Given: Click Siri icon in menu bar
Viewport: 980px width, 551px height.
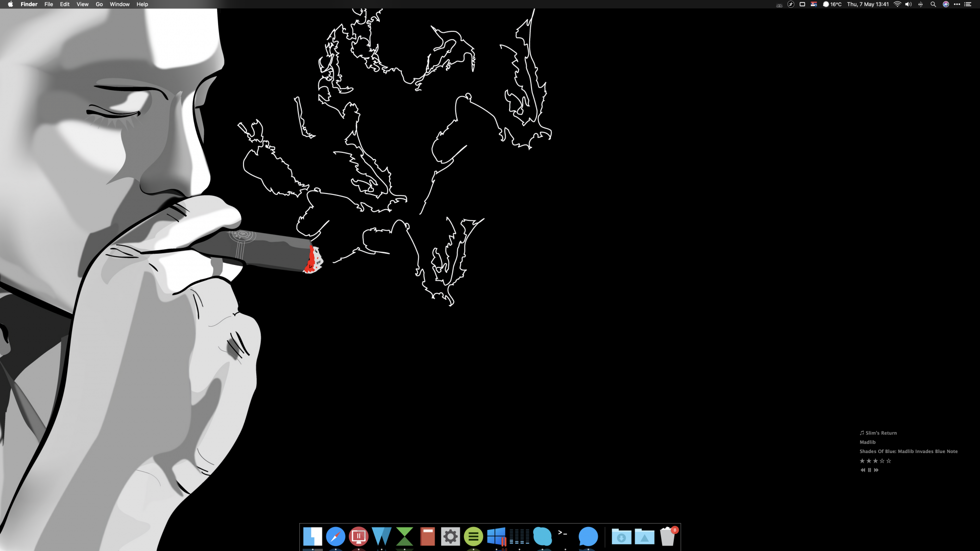Looking at the screenshot, I should pyautogui.click(x=946, y=4).
